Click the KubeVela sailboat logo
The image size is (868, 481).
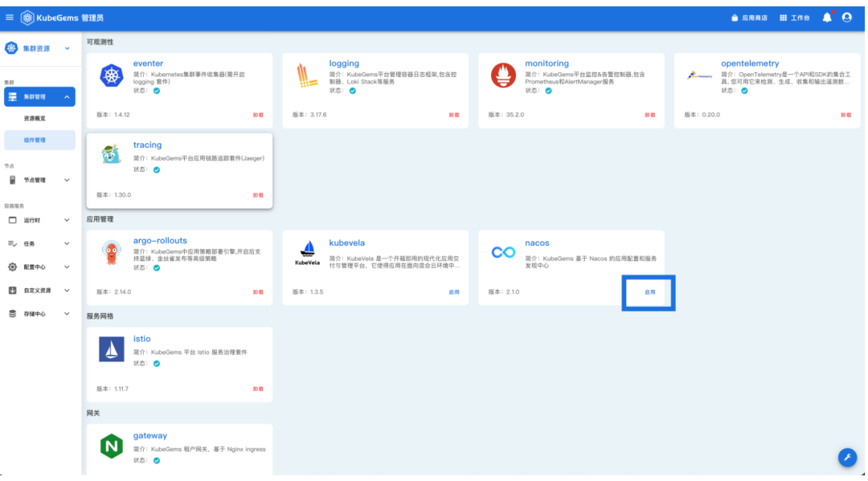point(307,253)
